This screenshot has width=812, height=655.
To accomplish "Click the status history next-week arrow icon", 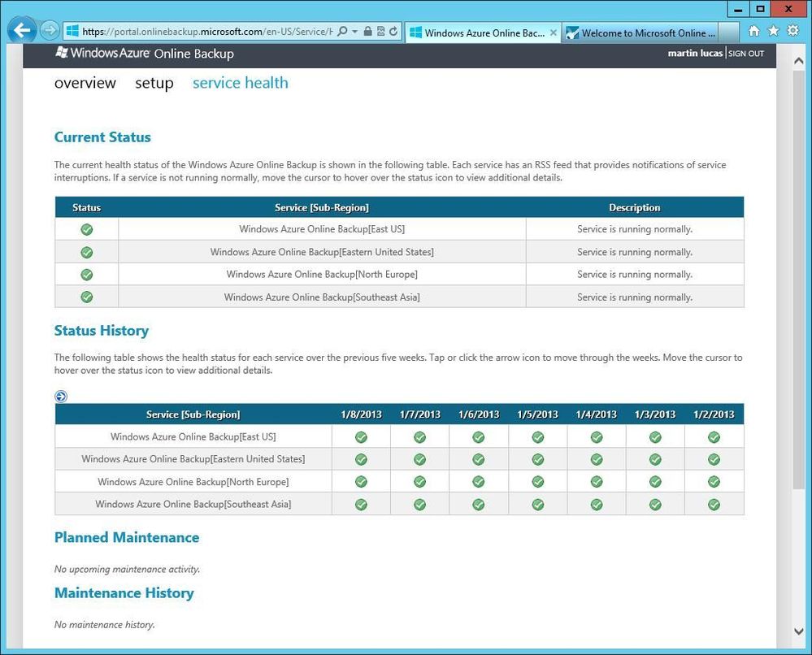I will click(61, 396).
